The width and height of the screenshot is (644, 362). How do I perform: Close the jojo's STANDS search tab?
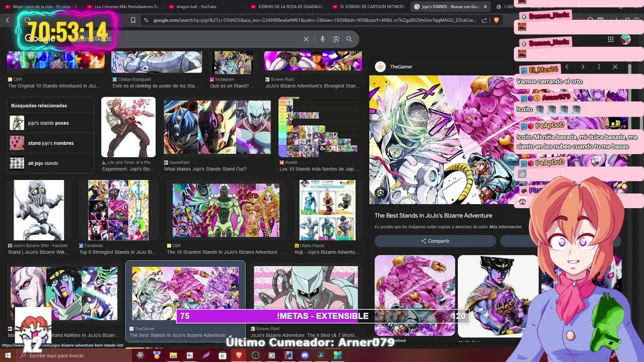pyautogui.click(x=485, y=7)
